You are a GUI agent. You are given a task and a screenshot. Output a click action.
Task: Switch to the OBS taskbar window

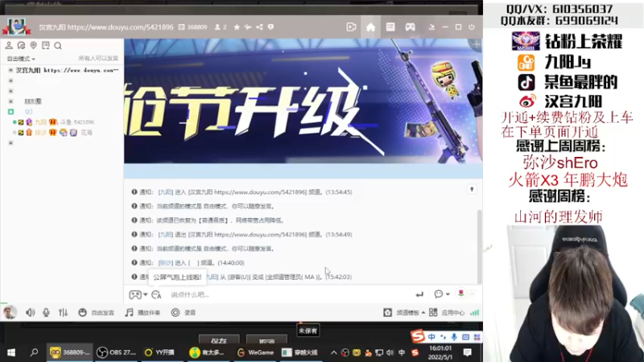[117, 352]
